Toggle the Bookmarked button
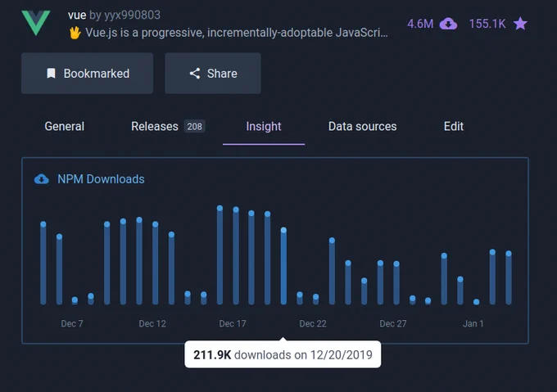557x392 pixels. click(x=88, y=74)
